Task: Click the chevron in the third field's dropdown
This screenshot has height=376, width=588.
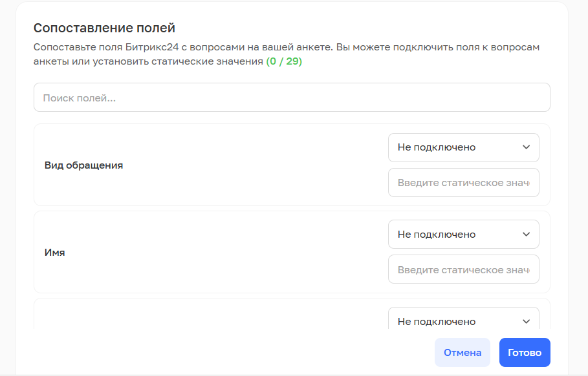Action: point(525,322)
